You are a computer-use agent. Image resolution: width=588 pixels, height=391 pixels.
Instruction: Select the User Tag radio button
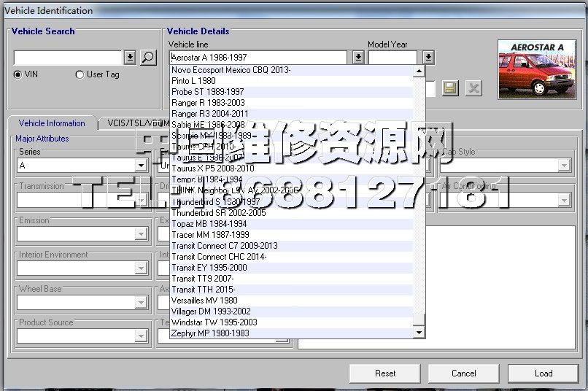point(80,74)
